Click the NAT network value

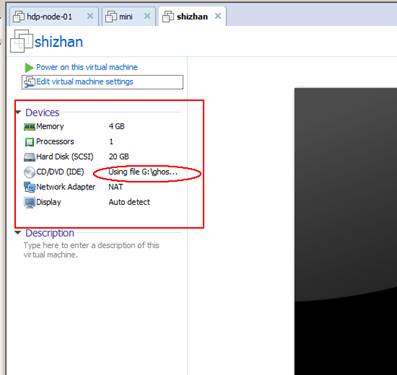point(116,187)
